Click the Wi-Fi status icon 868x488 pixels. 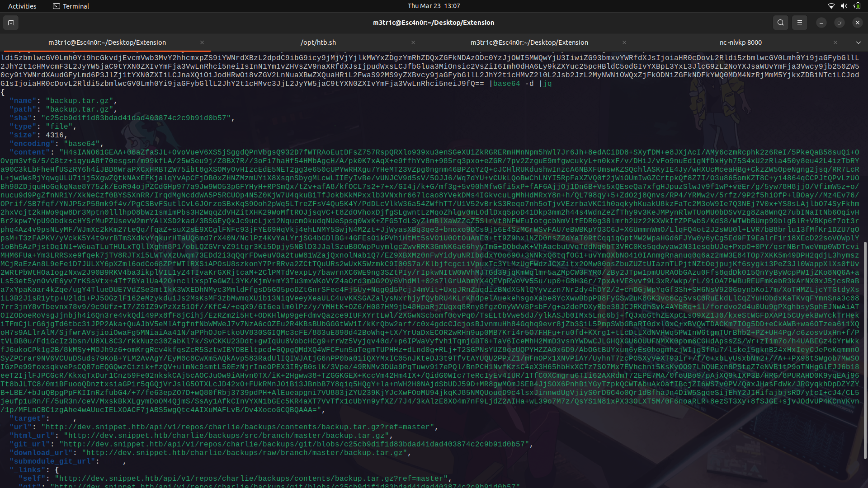coord(831,6)
